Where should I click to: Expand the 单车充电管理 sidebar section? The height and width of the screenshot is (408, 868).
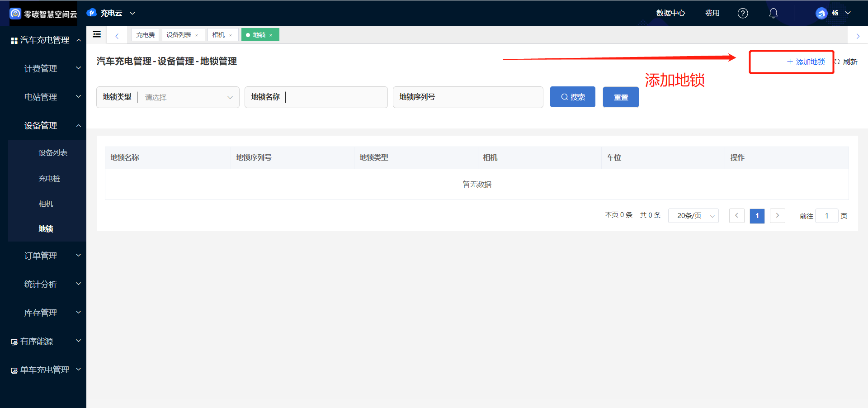point(43,370)
